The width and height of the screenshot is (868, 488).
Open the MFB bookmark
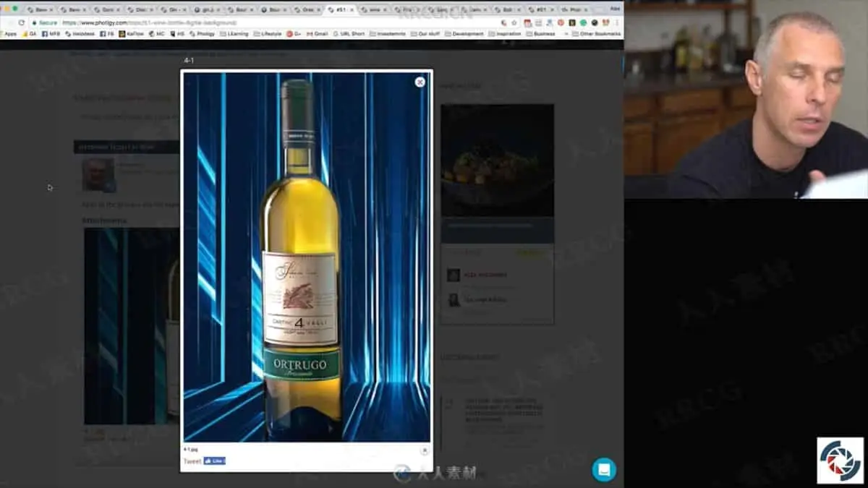point(51,34)
